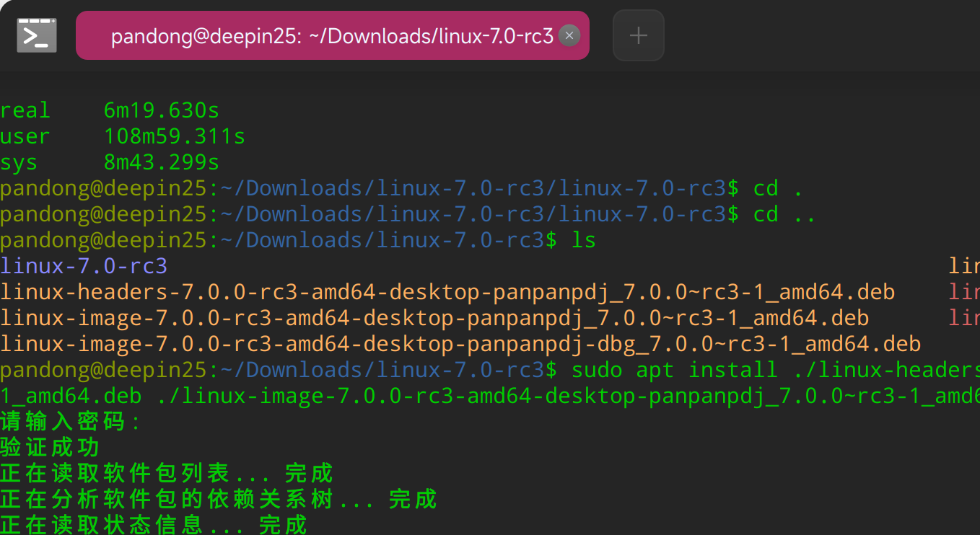The image size is (980, 535).
Task: Click the blue linux-7.0-rc3 directory in ls output
Action: (84, 266)
